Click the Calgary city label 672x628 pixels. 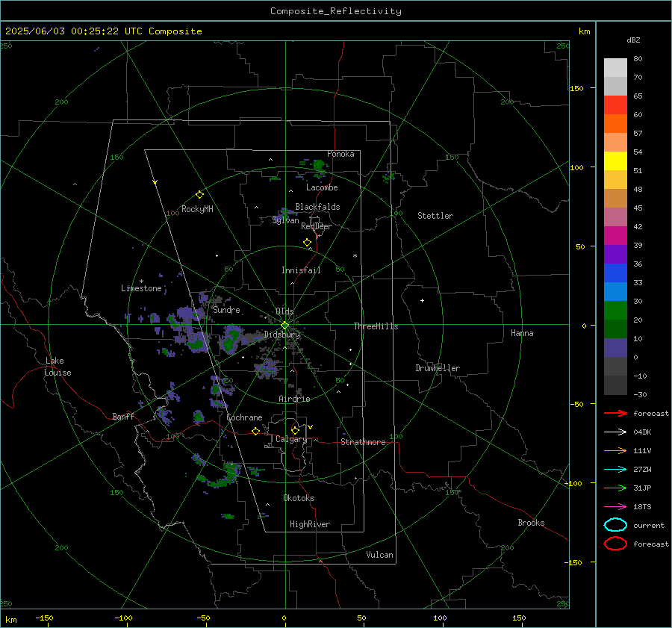coord(291,439)
